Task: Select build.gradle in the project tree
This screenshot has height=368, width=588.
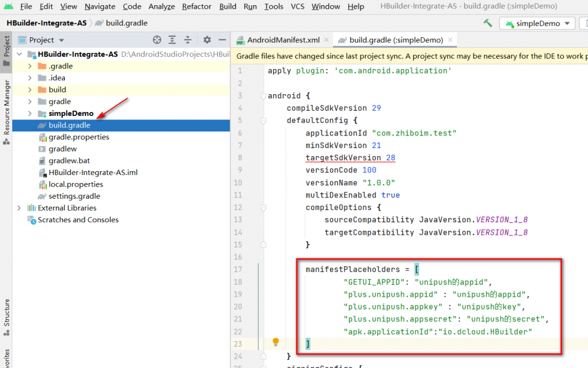Action: coord(121,125)
